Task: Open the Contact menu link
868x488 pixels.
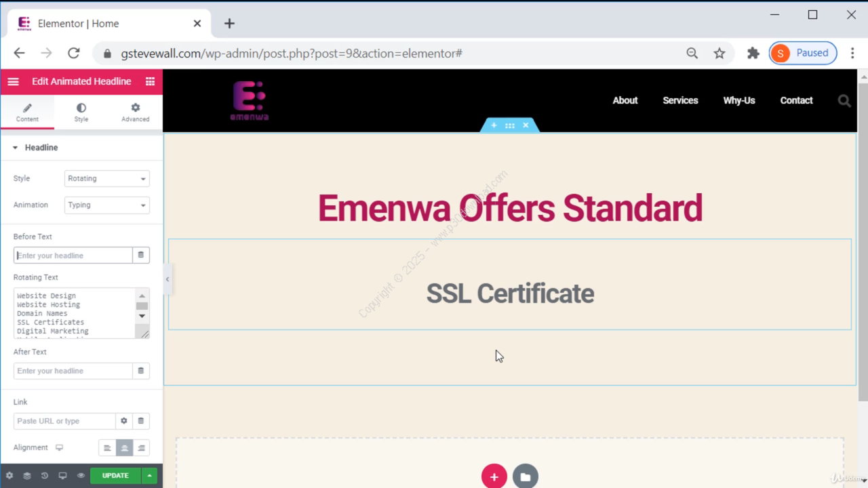Action: [796, 100]
